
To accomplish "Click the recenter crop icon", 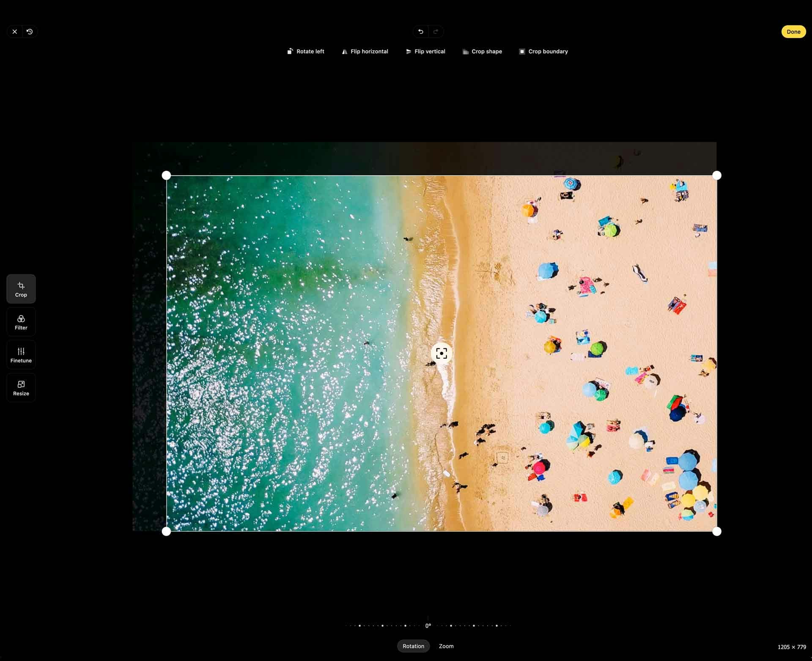I will coord(442,353).
